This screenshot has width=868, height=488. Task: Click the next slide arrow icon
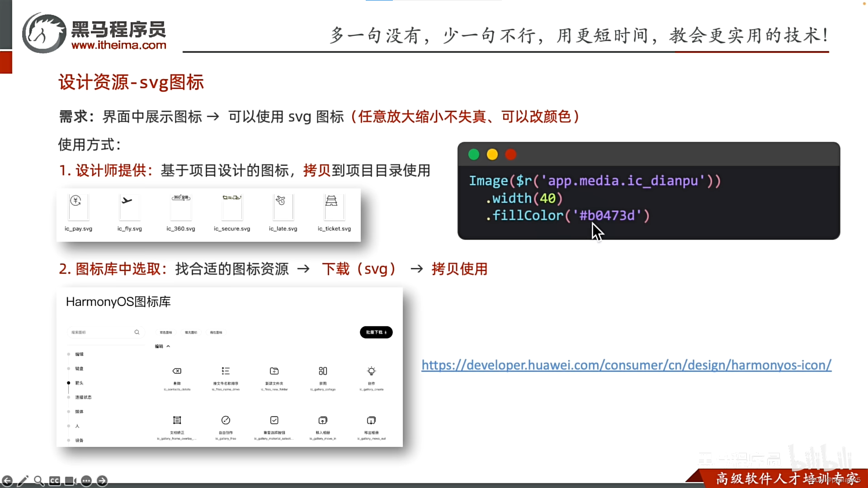pos(102,481)
